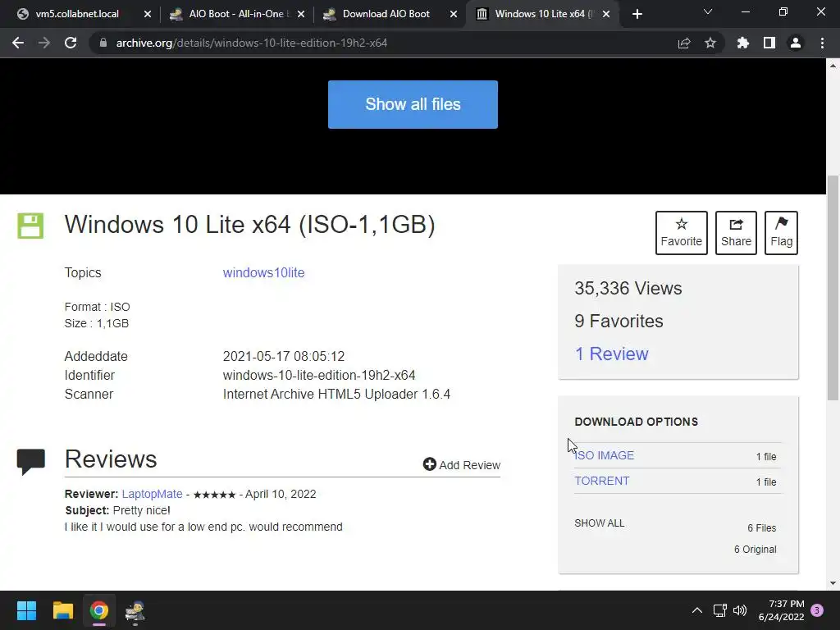Close the Download AIO Boot tab
The height and width of the screenshot is (630, 840).
pos(454,15)
